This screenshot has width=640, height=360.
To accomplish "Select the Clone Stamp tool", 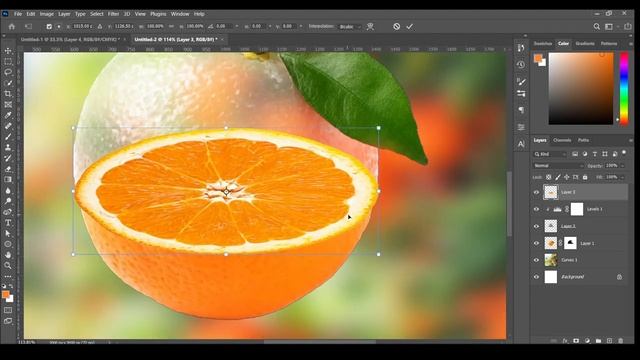I will click(8, 147).
